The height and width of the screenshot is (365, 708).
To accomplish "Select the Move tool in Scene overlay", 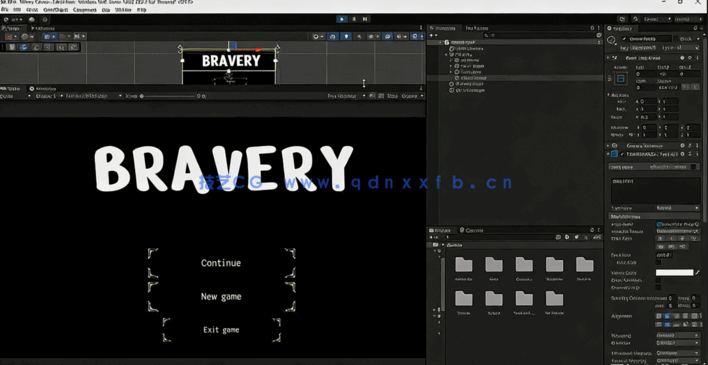I will pos(24,47).
